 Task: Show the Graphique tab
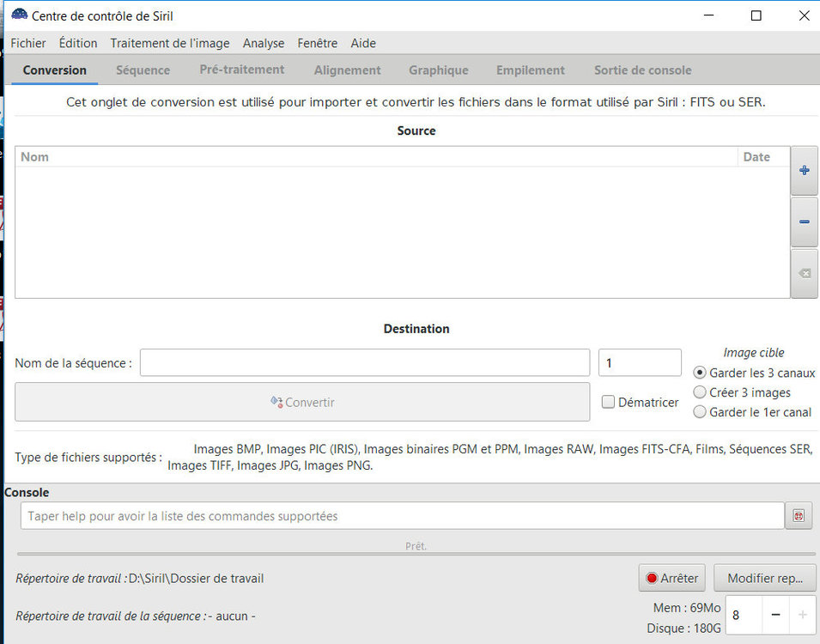pos(439,70)
